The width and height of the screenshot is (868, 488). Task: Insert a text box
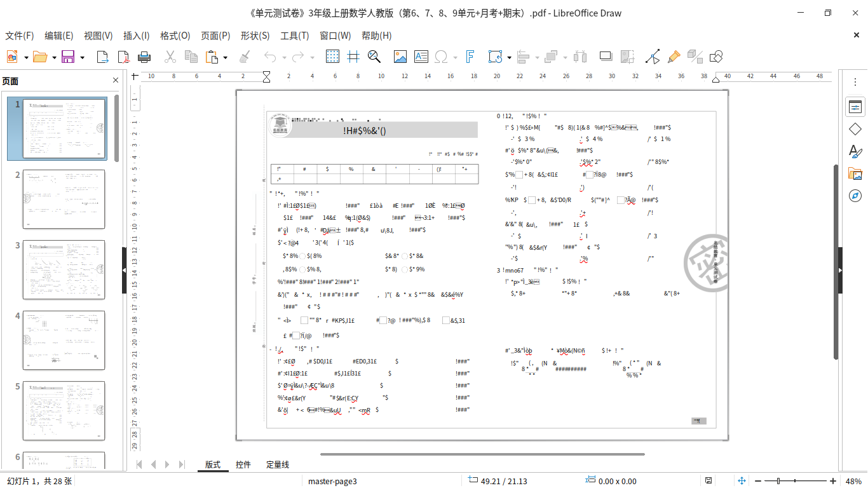[x=420, y=57]
